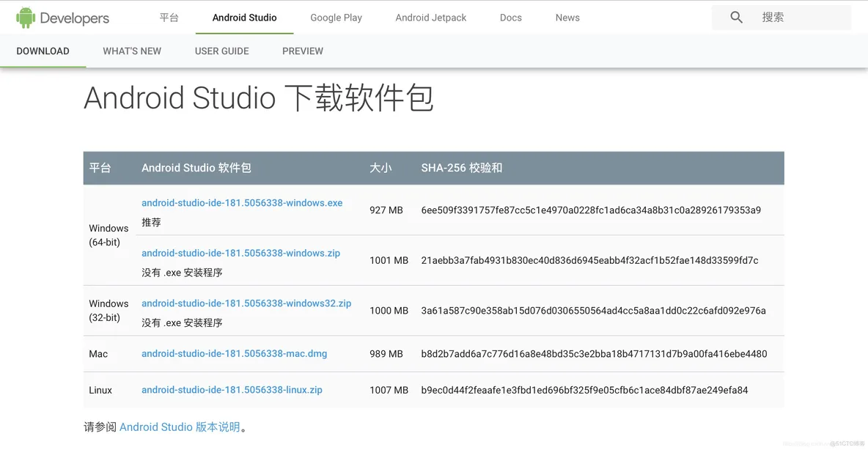Viewport: 868px width, 450px height.
Task: Click the checksum starting with 6ee509f3
Action: click(x=591, y=210)
